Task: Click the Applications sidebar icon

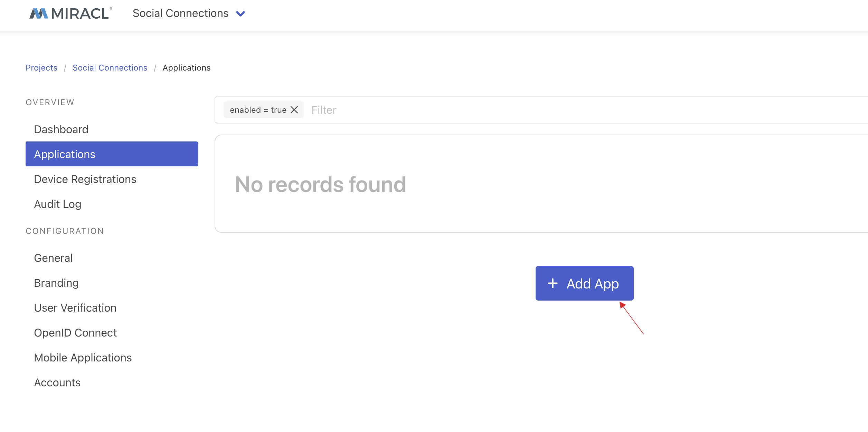Action: pyautogui.click(x=111, y=154)
